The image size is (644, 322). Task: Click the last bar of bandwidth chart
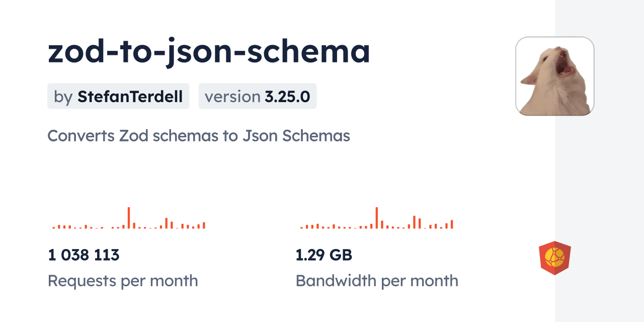[452, 224]
